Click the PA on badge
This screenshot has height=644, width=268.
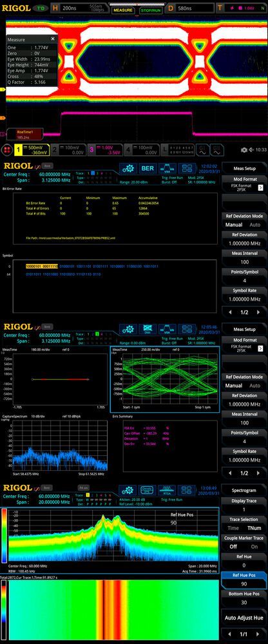84,488
